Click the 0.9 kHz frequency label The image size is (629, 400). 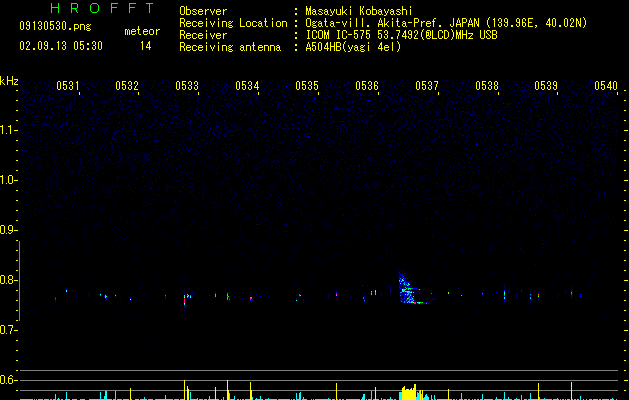(x=9, y=230)
